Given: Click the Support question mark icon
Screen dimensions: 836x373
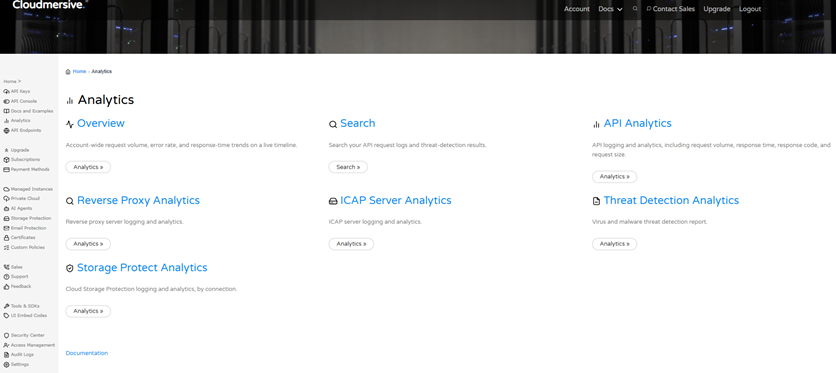Looking at the screenshot, I should point(6,277).
